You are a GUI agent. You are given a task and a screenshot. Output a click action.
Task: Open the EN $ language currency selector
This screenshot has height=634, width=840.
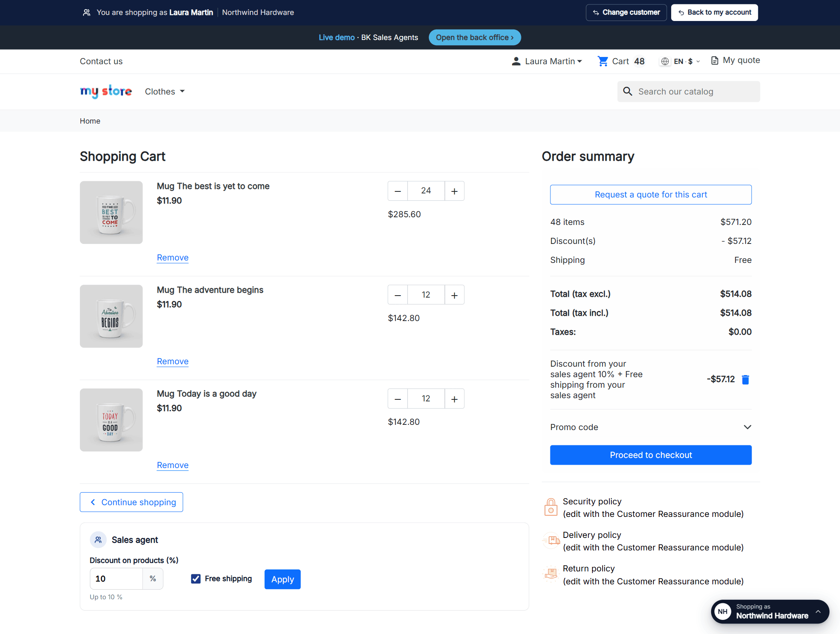680,61
